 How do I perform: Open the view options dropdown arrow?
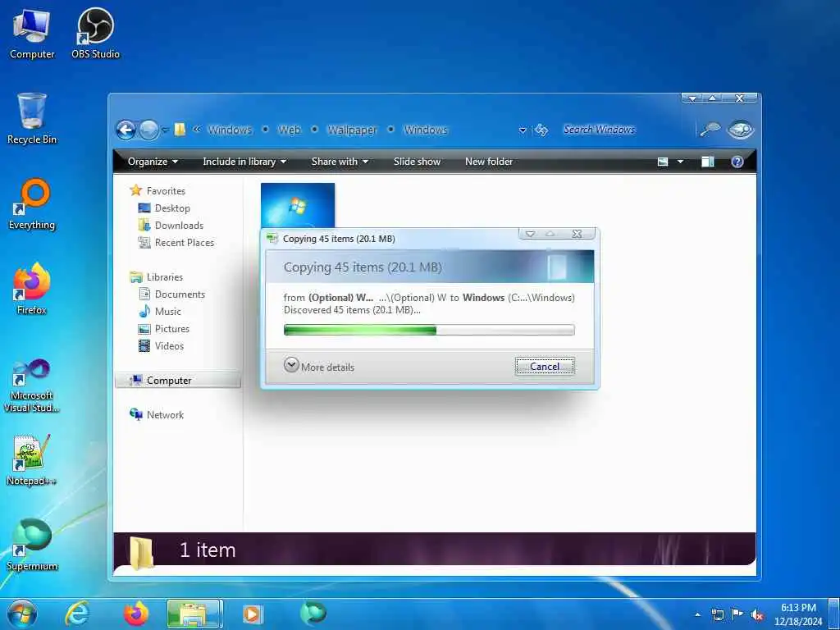click(680, 162)
